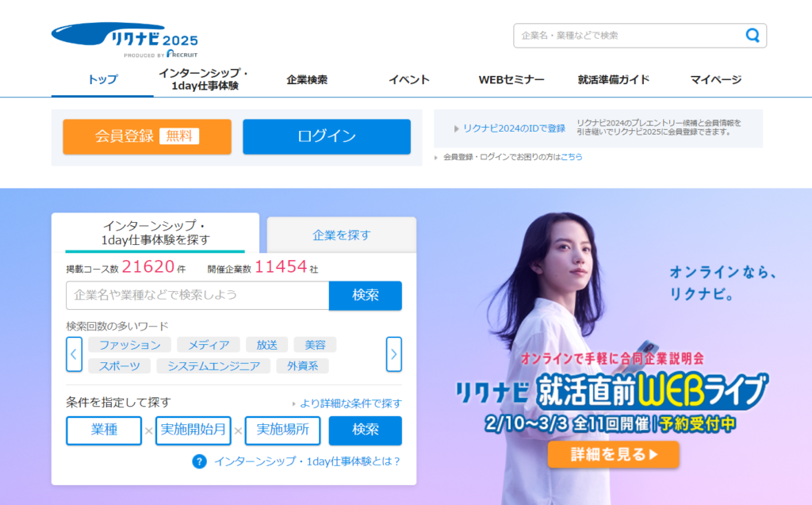Click the orange 会員登録 無料 button
812x505 pixels.
point(147,136)
